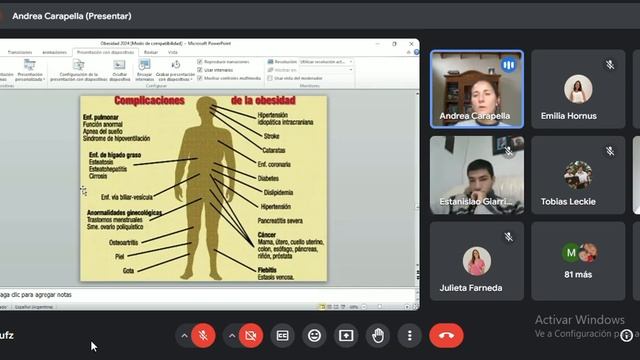Toggle closed captions in the call bar
This screenshot has width=640, height=360.
click(282, 336)
